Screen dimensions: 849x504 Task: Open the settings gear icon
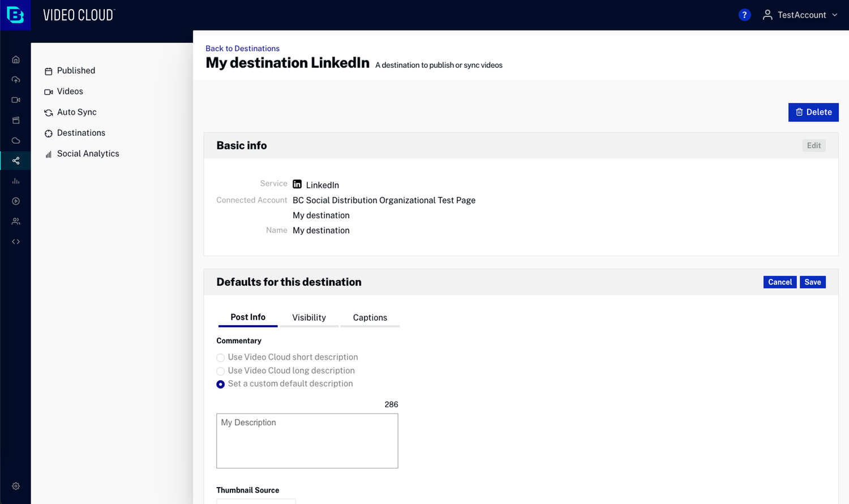(16, 486)
